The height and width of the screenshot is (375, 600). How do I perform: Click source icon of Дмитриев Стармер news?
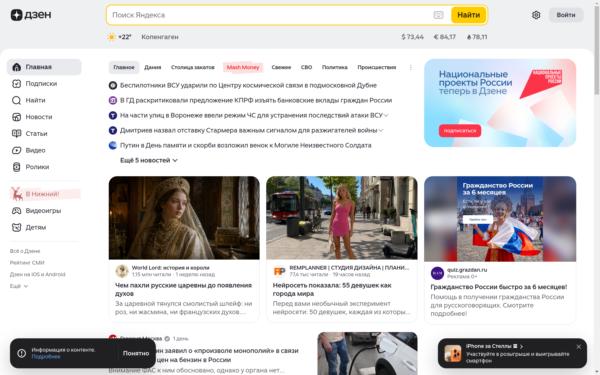[113, 130]
